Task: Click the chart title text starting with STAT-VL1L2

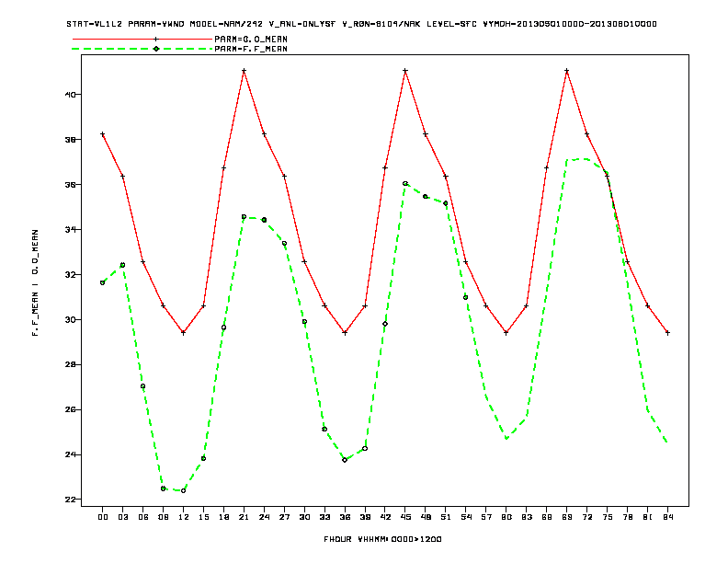Action: click(361, 24)
